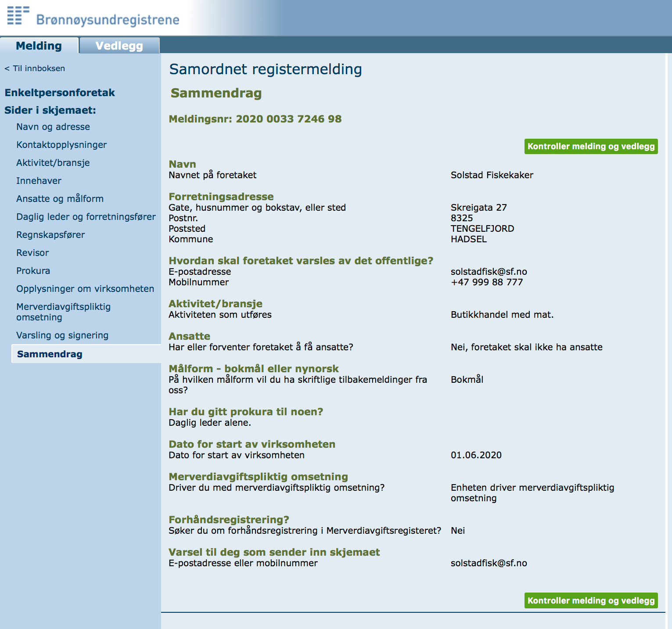Open the Prokura page
Screen dimensions: 672x629
click(33, 271)
